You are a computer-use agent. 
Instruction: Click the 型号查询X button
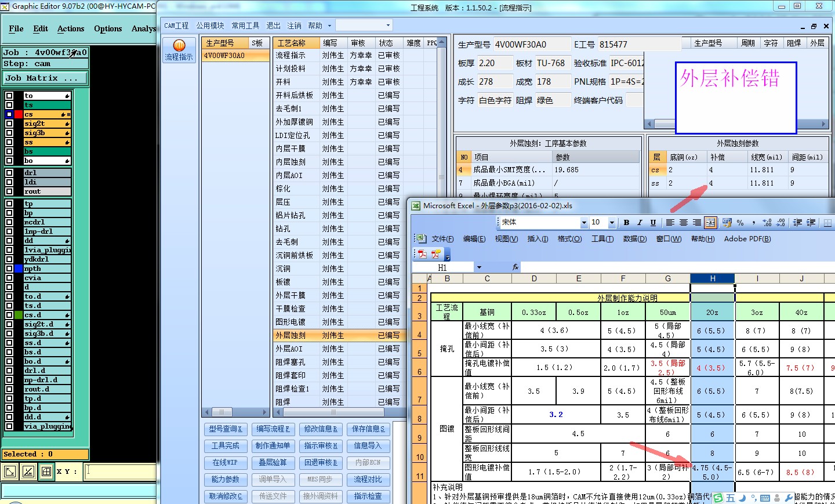pyautogui.click(x=225, y=429)
